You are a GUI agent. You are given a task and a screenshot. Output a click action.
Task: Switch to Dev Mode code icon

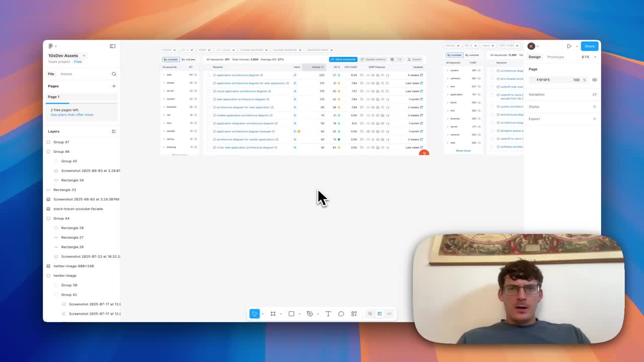(x=389, y=314)
